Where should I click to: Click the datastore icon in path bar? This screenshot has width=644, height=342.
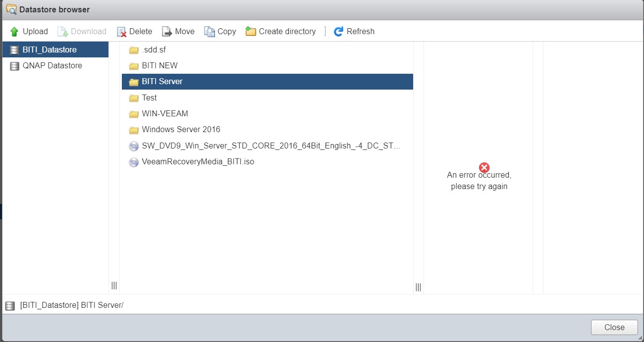point(10,306)
